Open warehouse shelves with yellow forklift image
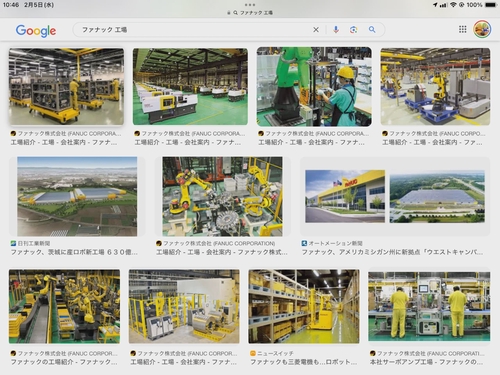 click(x=304, y=306)
